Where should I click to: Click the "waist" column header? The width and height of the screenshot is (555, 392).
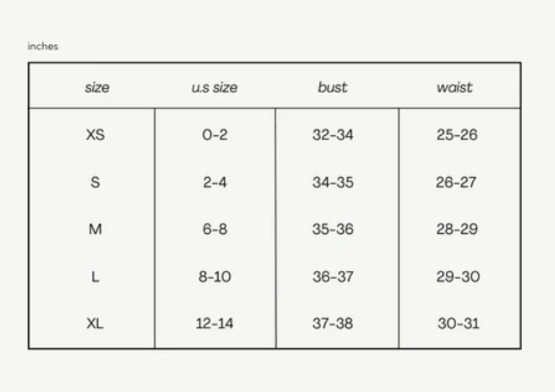[x=454, y=87]
